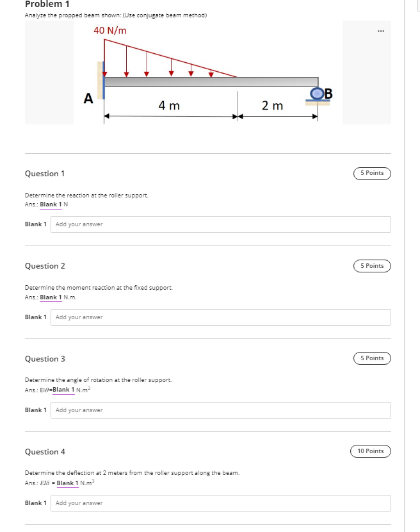Select the answer field for Question 1
This screenshot has width=420, height=532.
pyautogui.click(x=221, y=224)
